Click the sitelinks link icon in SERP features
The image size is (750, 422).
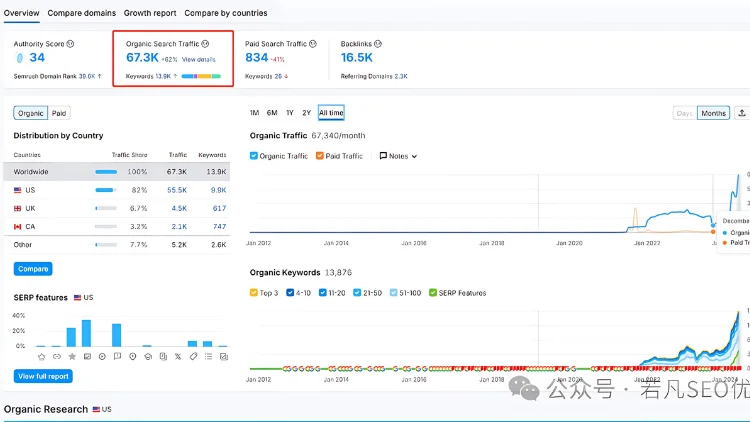click(x=57, y=356)
